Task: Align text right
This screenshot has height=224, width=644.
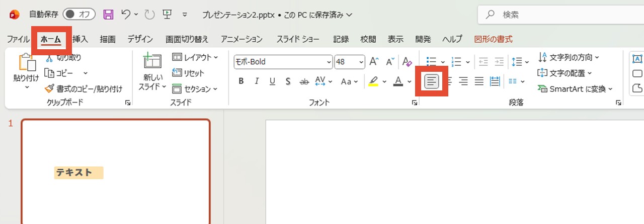Action: click(x=464, y=81)
